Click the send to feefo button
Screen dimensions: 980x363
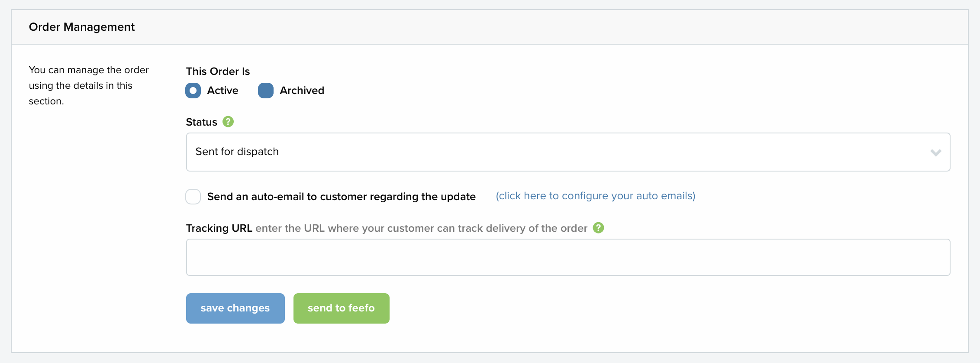(342, 308)
